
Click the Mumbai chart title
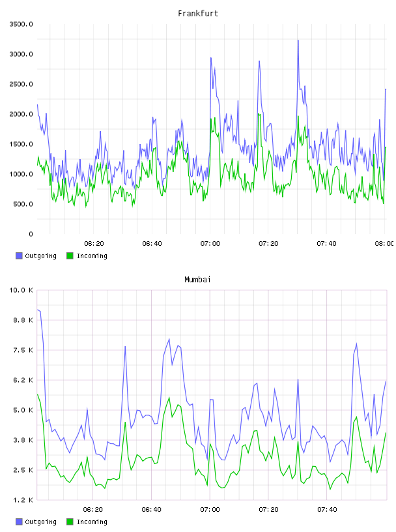click(197, 280)
